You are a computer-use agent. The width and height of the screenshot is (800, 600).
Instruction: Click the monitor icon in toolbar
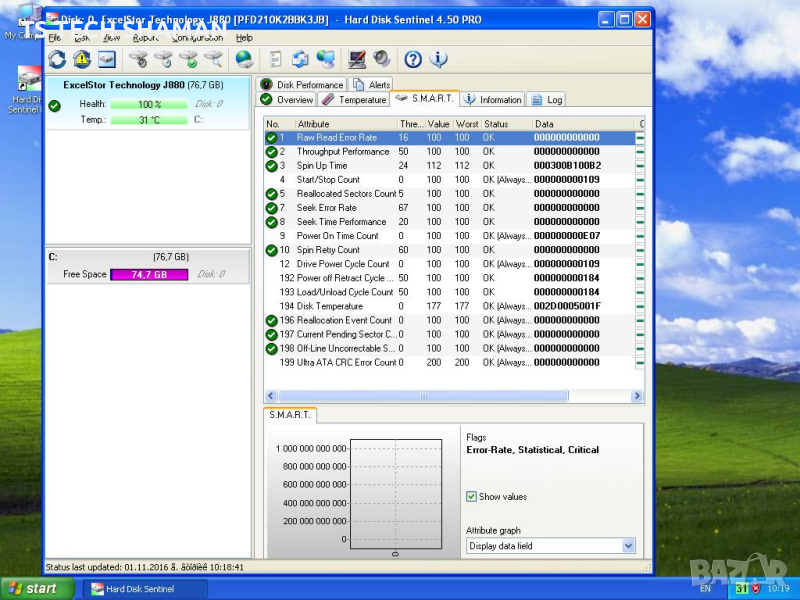point(356,60)
